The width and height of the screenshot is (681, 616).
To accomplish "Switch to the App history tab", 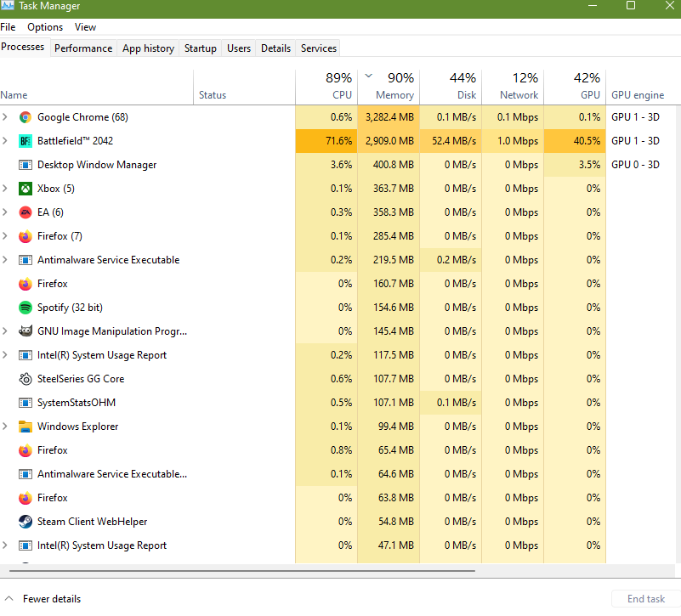I will (148, 48).
